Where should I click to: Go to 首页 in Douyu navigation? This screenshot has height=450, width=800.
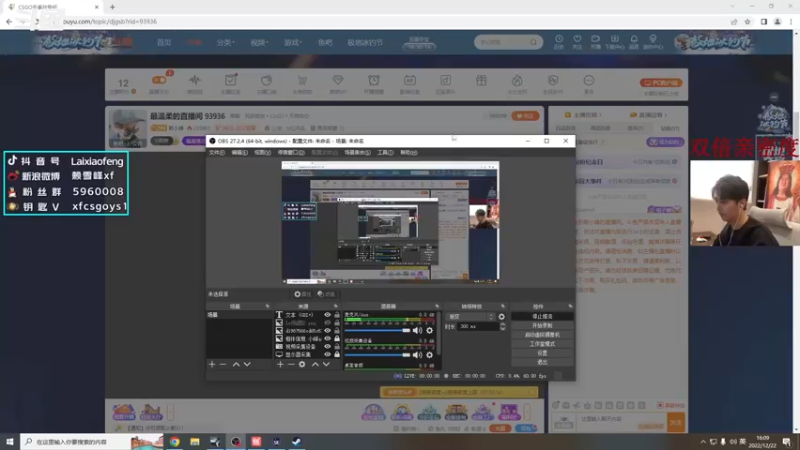point(164,42)
